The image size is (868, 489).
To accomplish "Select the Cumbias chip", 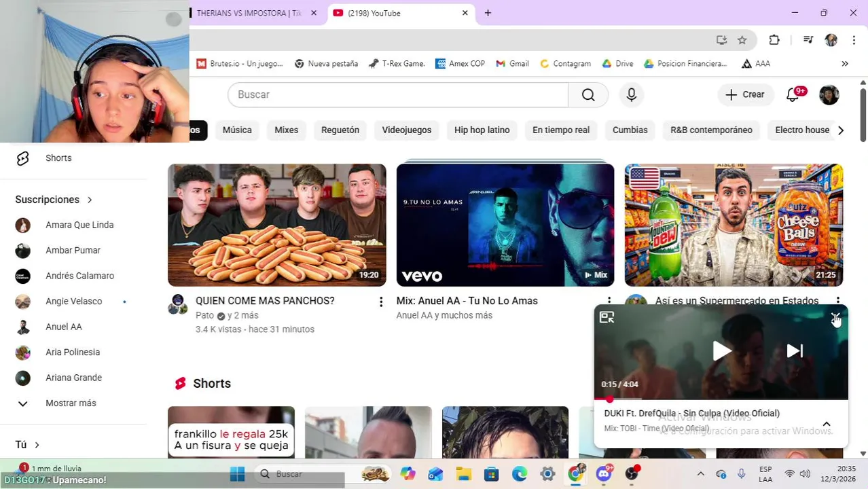I will 630,130.
